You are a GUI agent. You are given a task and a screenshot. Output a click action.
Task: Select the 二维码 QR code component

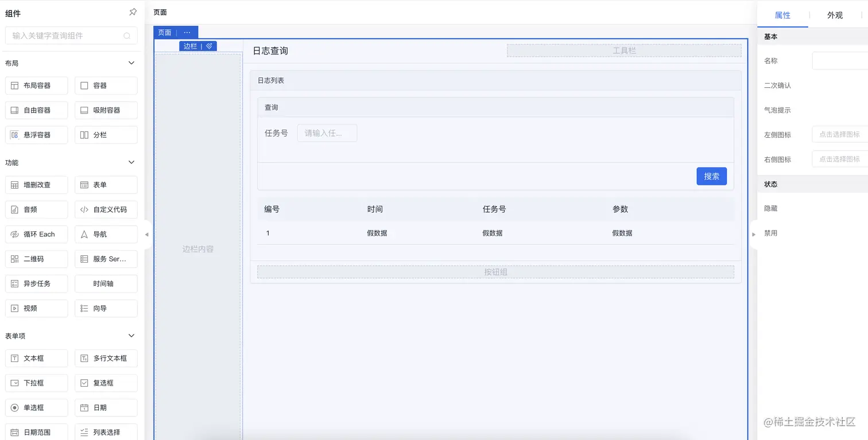[37, 259]
